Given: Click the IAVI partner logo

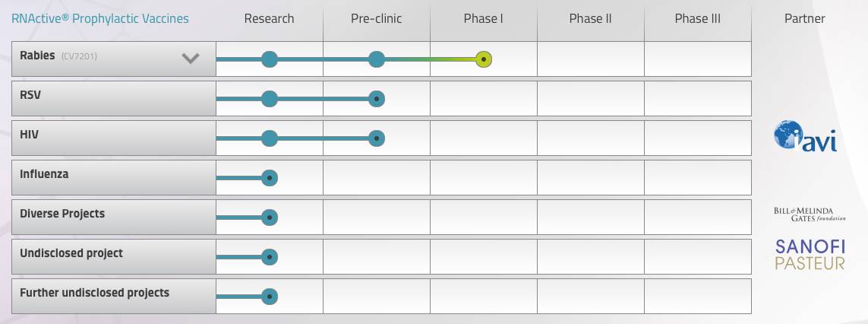Looking at the screenshot, I should (x=805, y=137).
